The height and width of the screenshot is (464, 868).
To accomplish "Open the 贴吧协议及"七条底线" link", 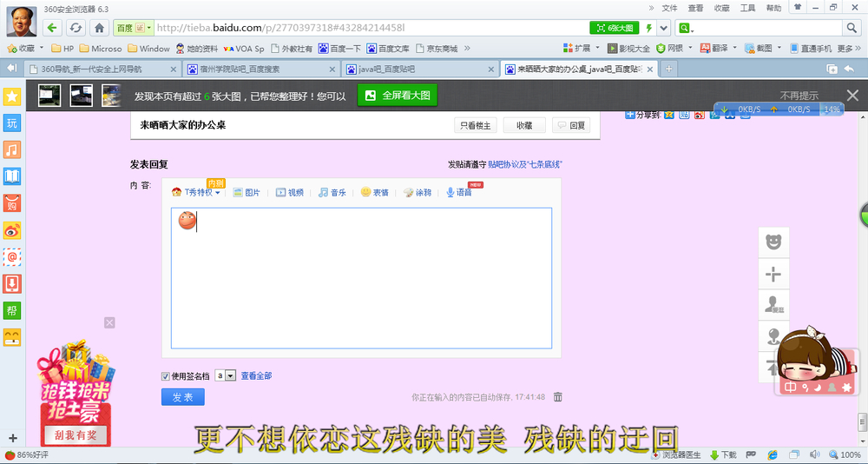I will pos(525,164).
